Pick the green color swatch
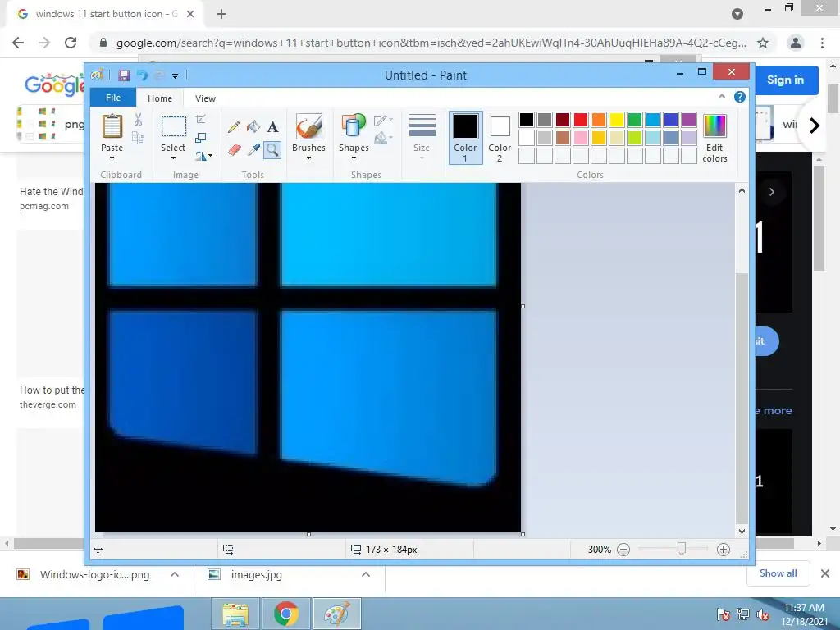This screenshot has height=630, width=840. 635,120
